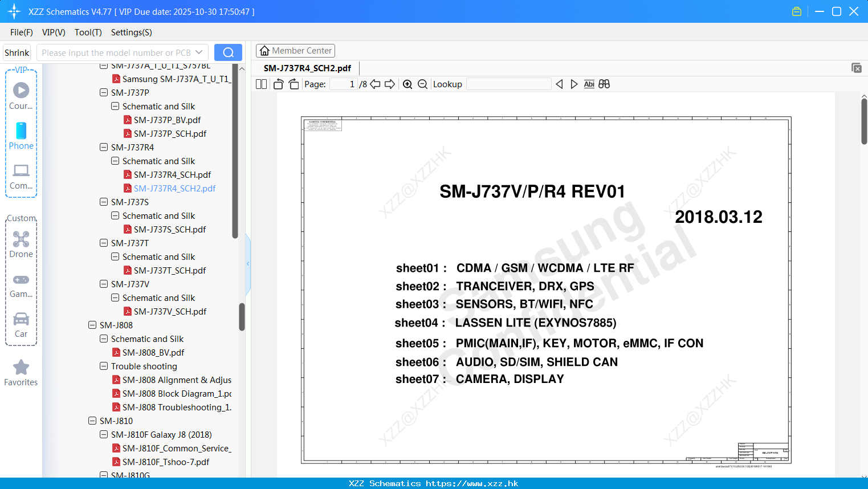Open Member Center
This screenshot has height=489, width=868.
point(295,51)
